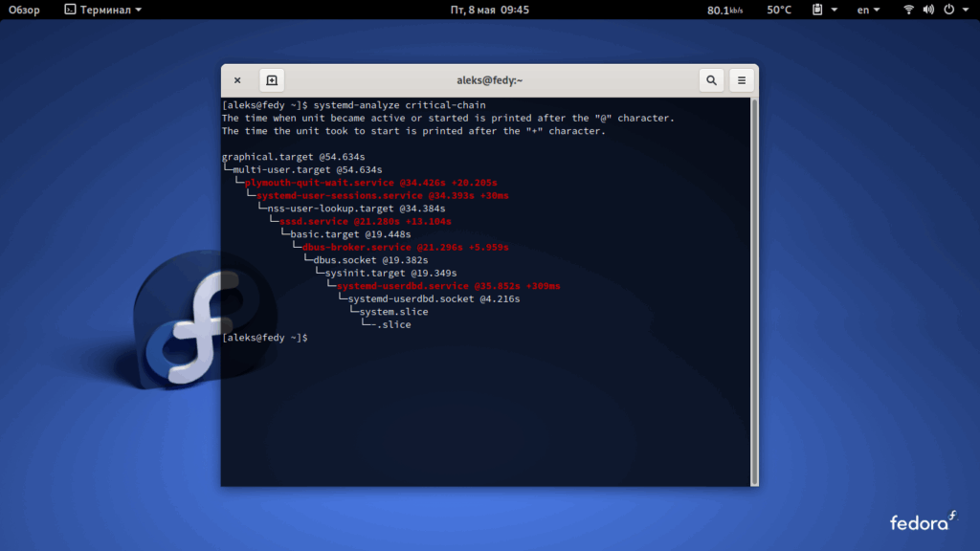Click the power icon in top bar
Screen dimensions: 980x551
click(948, 10)
